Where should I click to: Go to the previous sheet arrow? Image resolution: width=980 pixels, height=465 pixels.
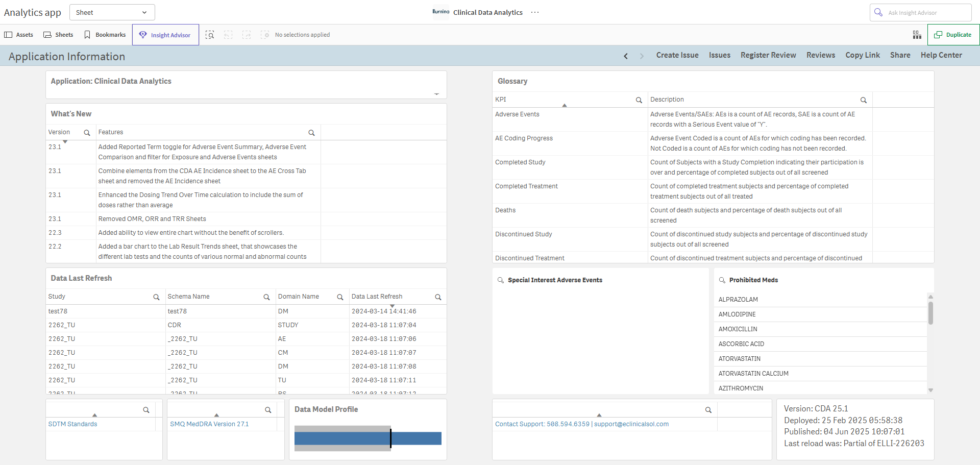point(626,56)
